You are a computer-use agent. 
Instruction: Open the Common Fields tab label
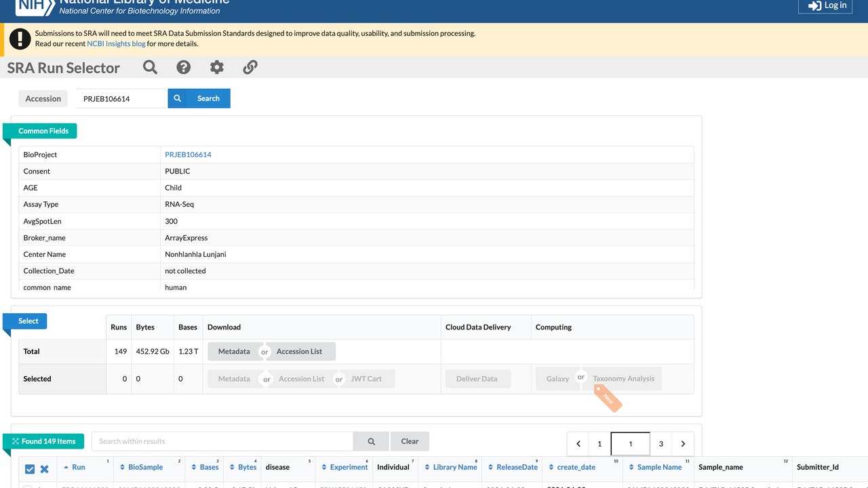[x=43, y=131]
